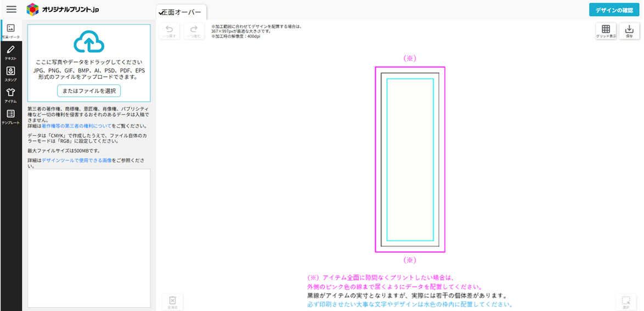Viewport: 644px width, 311px height.
Task: Click the undo arrow button
Action: pos(169,31)
